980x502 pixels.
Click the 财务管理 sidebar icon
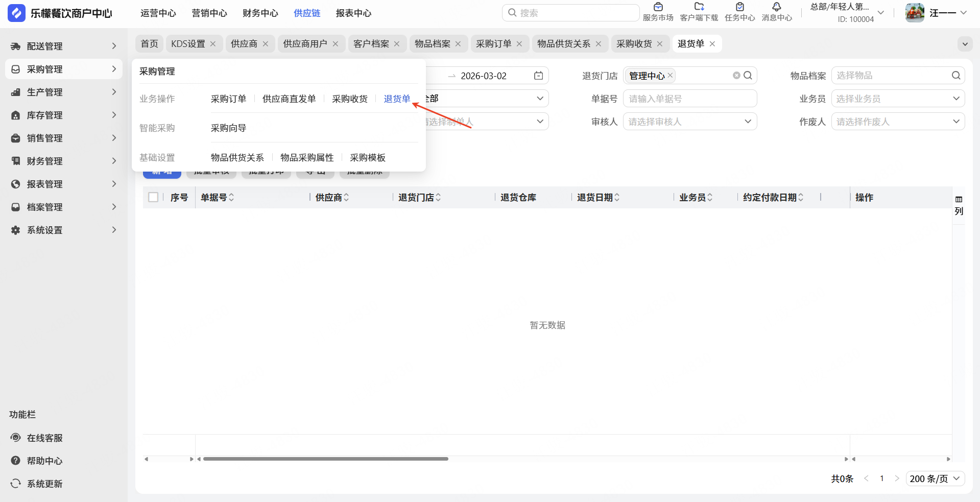click(x=16, y=161)
